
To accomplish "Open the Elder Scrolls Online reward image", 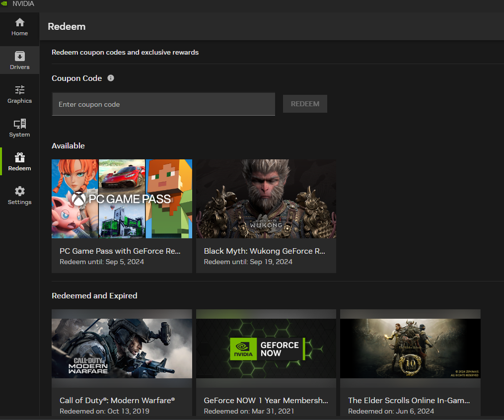I will tap(410, 349).
